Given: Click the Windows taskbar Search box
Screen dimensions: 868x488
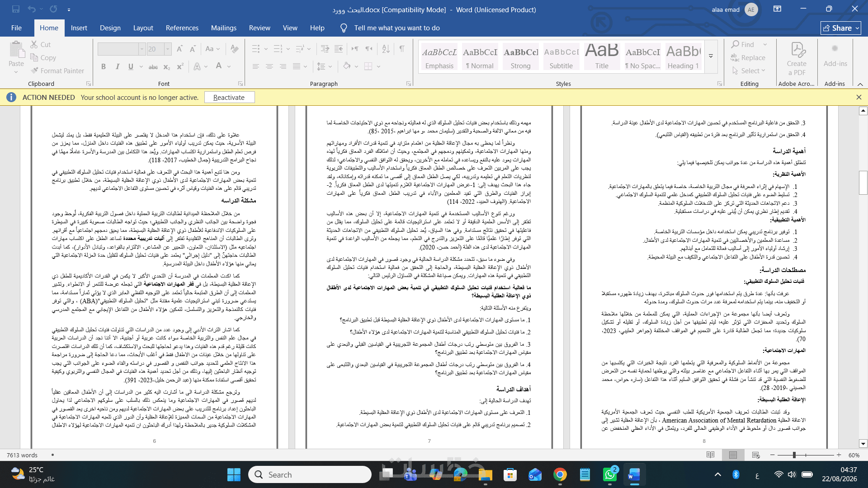Looking at the screenshot, I should click(310, 474).
